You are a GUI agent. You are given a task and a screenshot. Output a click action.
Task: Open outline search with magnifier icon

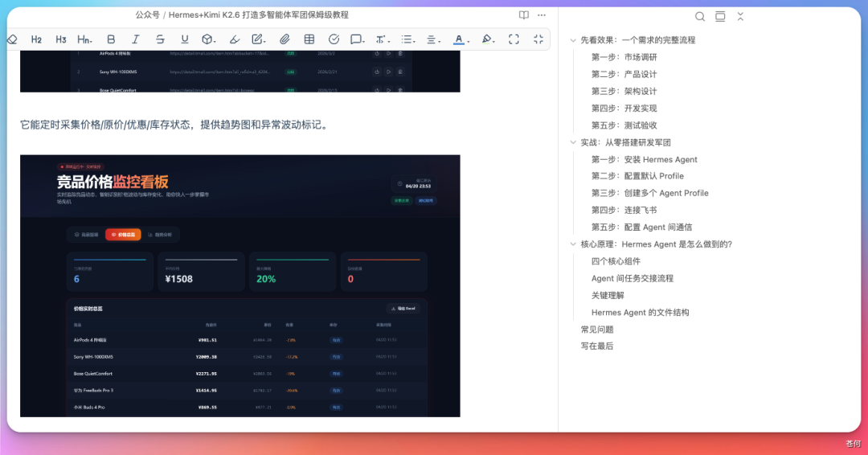click(700, 16)
